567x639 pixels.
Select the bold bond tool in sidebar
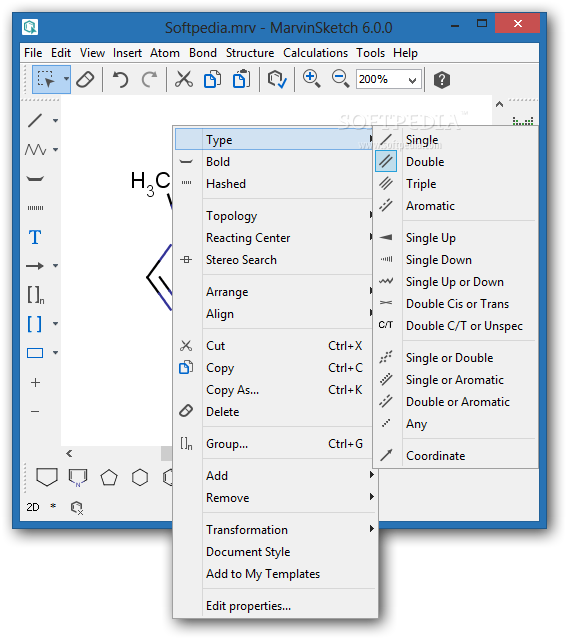pyautogui.click(x=35, y=178)
